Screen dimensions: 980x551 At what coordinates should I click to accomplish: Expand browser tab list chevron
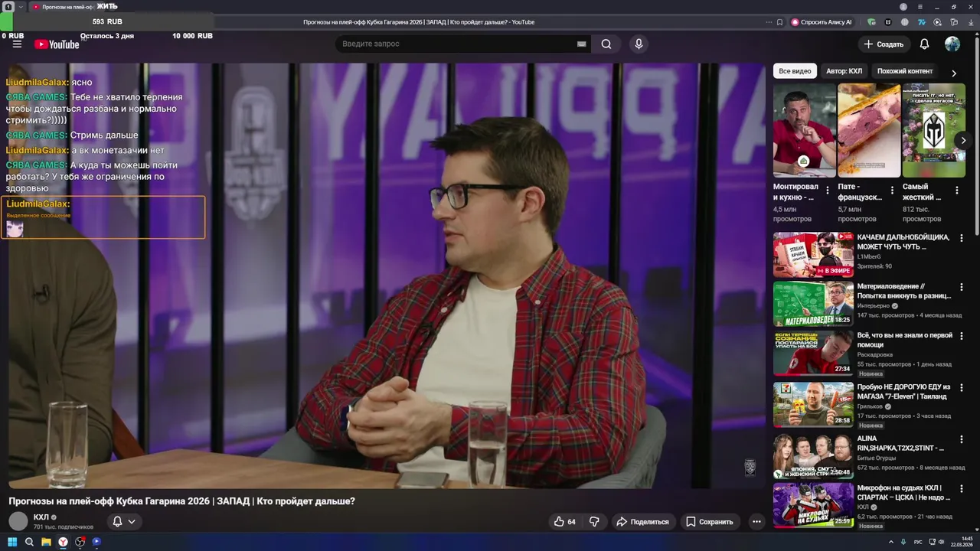(21, 6)
